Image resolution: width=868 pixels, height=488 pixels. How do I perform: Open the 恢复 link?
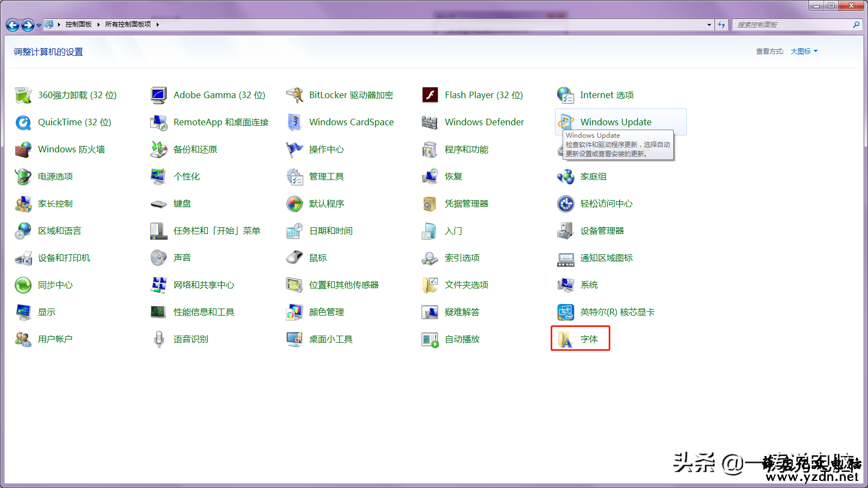[454, 176]
